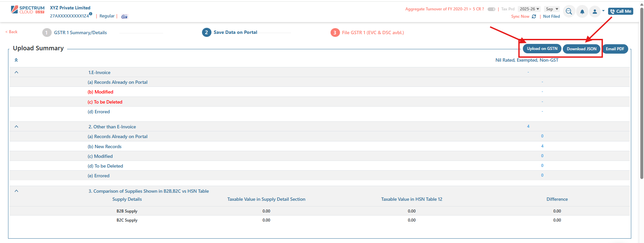Click the Email PDF button
Image resolution: width=644 pixels, height=243 pixels.
click(615, 49)
